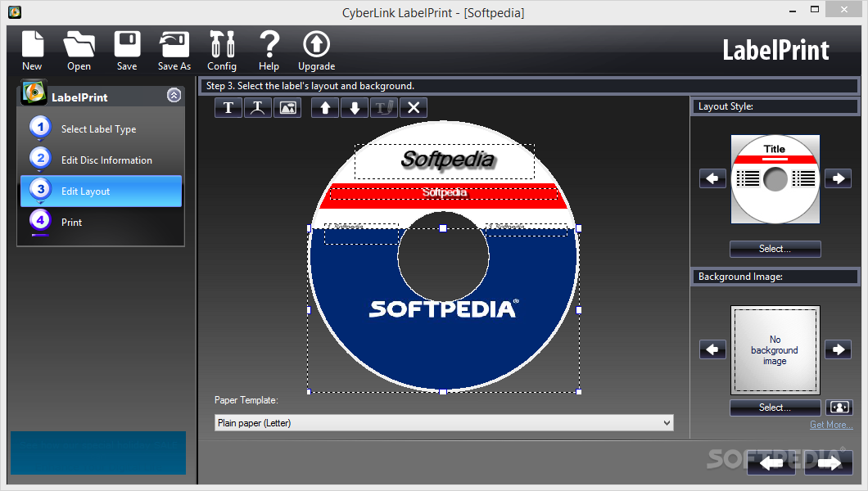
Task: Move selected object layer up
Action: click(x=325, y=108)
